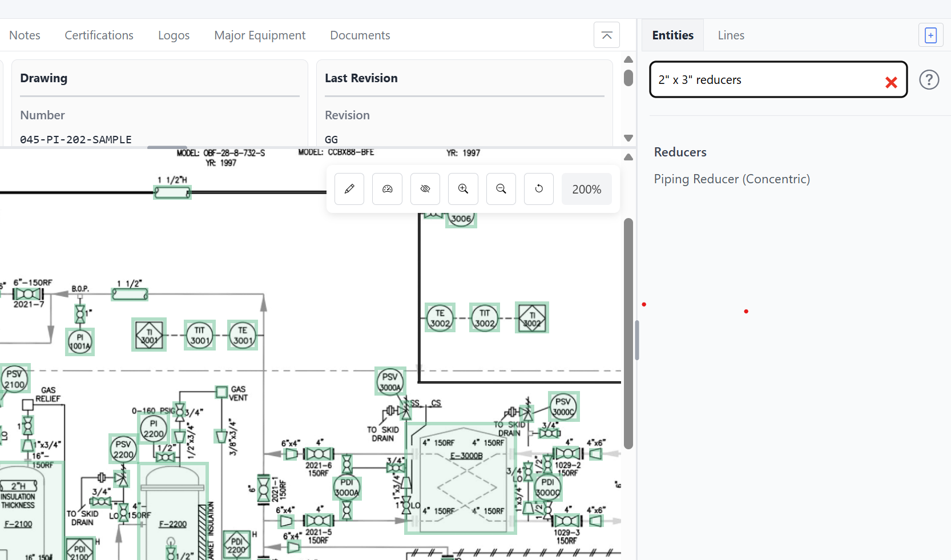Viewport: 951px width, 560px height.
Task: Collapse the drawing info panel with the arrow icon
Action: [606, 35]
